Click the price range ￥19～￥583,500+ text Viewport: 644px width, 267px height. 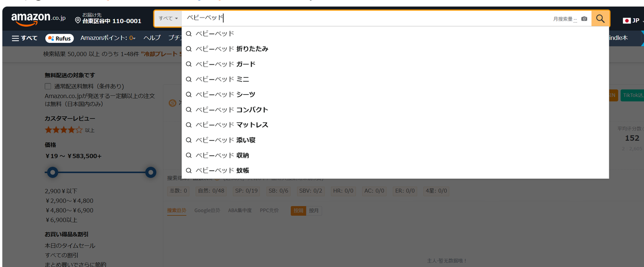73,156
